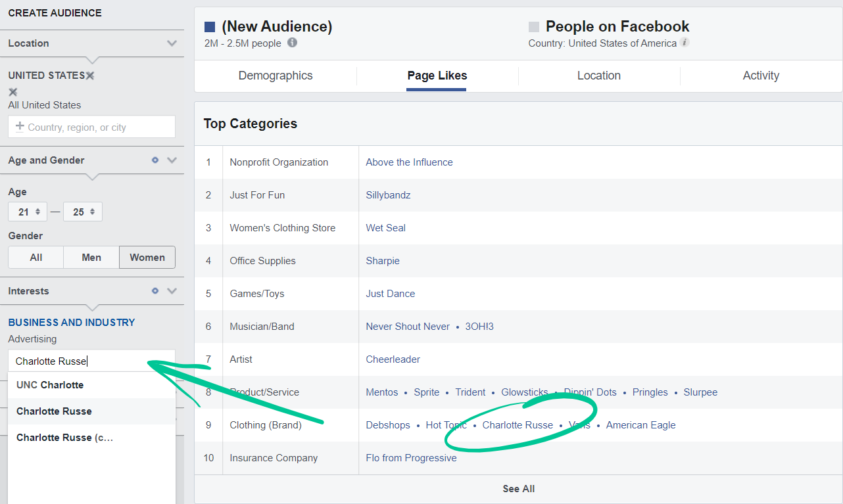This screenshot has height=504, width=843.
Task: Click the Musician/Band category cell
Action: pos(262,327)
